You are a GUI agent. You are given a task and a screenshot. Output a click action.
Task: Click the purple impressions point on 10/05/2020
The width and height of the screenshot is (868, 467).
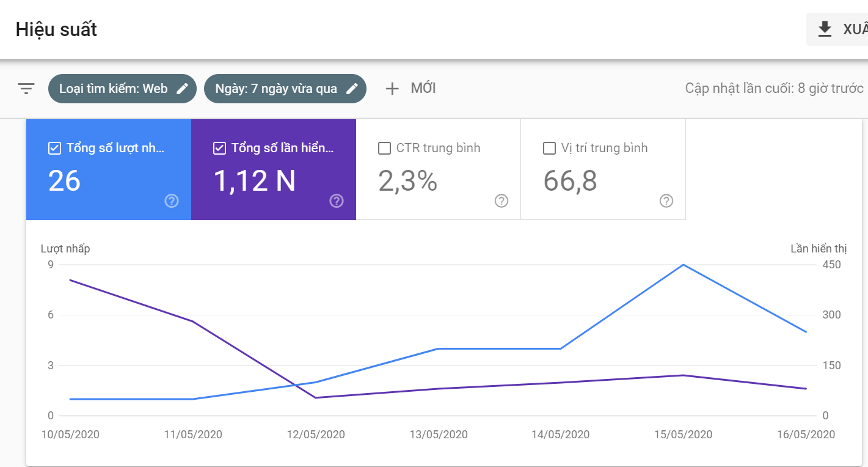click(x=70, y=280)
